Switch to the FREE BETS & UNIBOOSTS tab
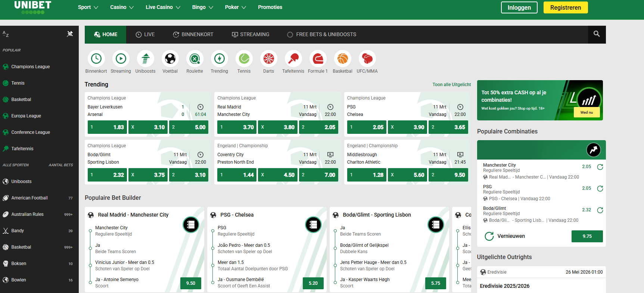Screen dimensions: 644x293 [321, 34]
